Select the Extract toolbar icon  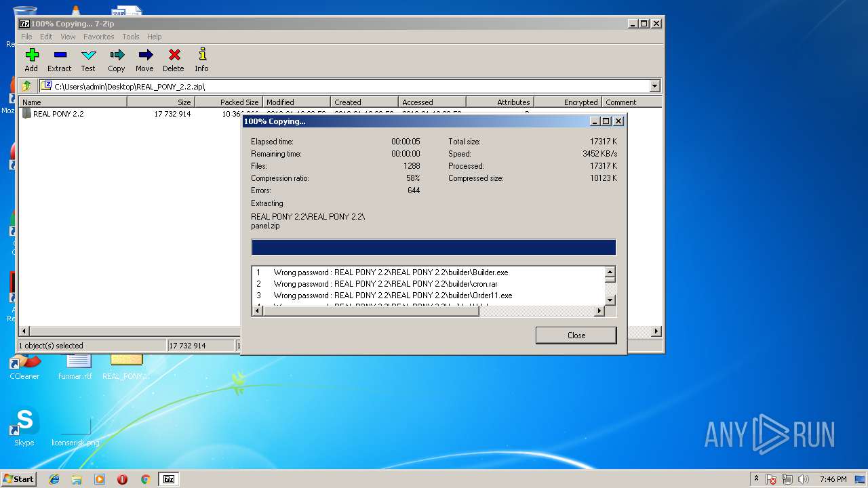click(x=60, y=60)
